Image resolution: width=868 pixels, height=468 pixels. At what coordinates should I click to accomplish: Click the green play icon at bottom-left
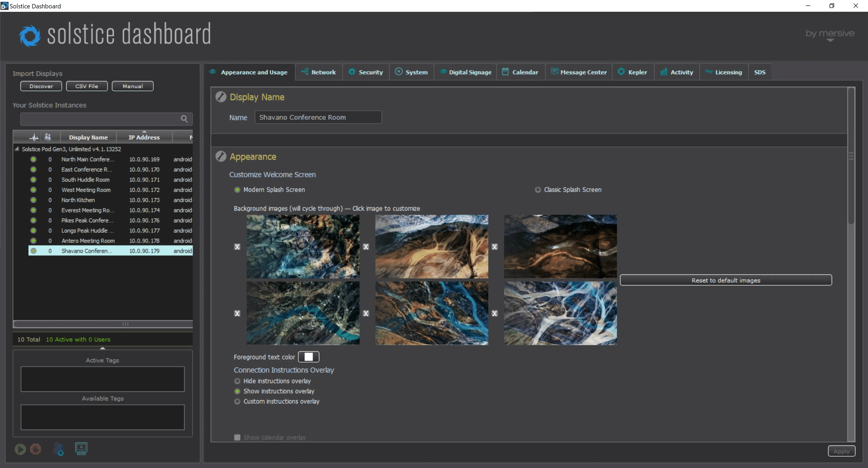(20, 449)
